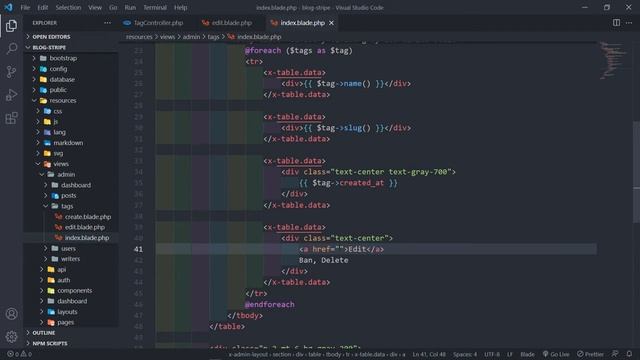Screen dimensions: 640x360
Task: Click the 'resources' breadcrumb segment
Action: coord(139,37)
